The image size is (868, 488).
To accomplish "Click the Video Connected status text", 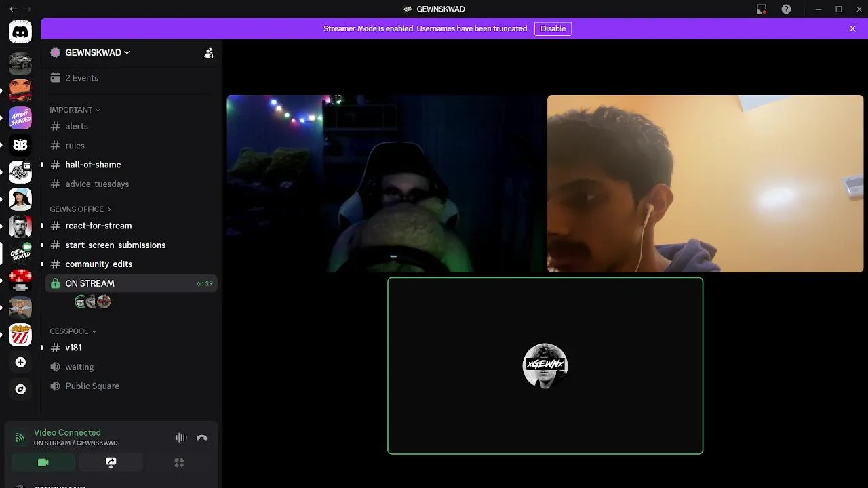I will 67,432.
